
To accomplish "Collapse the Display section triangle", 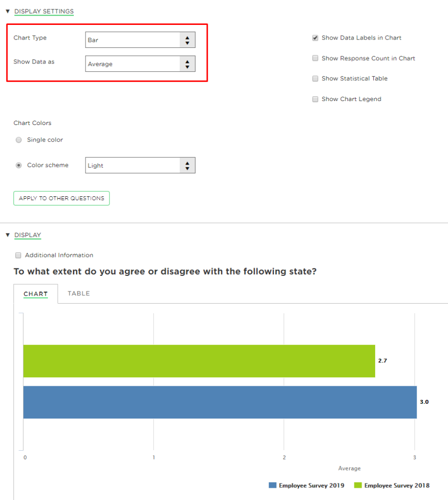I will [8, 235].
